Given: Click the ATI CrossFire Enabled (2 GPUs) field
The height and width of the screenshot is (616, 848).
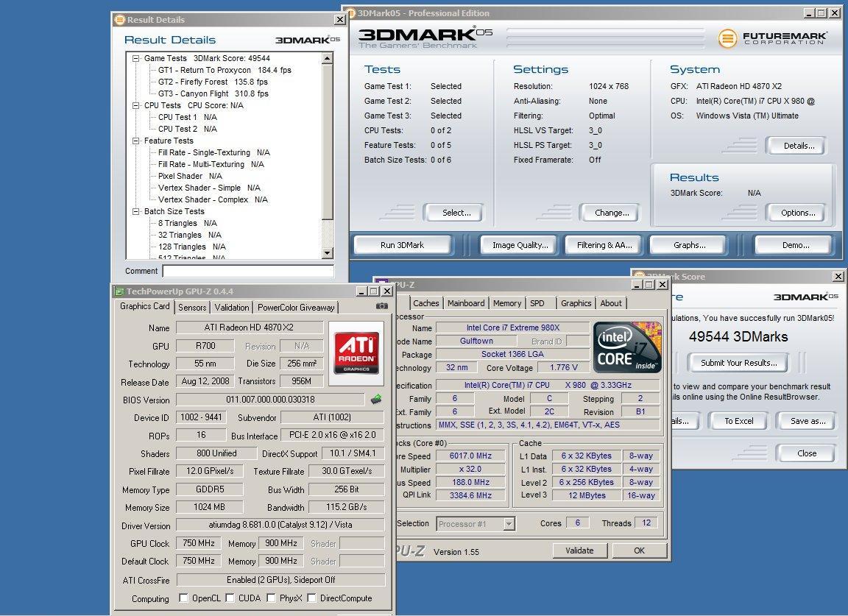Looking at the screenshot, I should 280,580.
